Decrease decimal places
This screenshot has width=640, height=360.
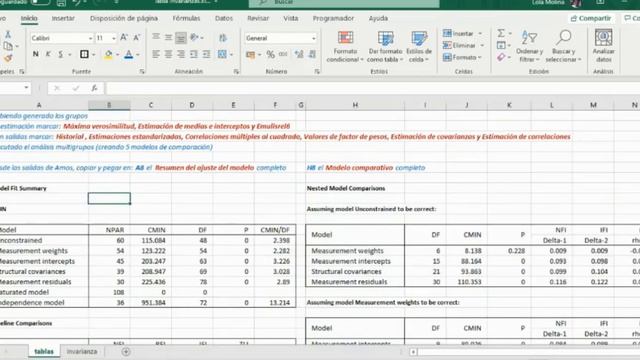[312, 54]
